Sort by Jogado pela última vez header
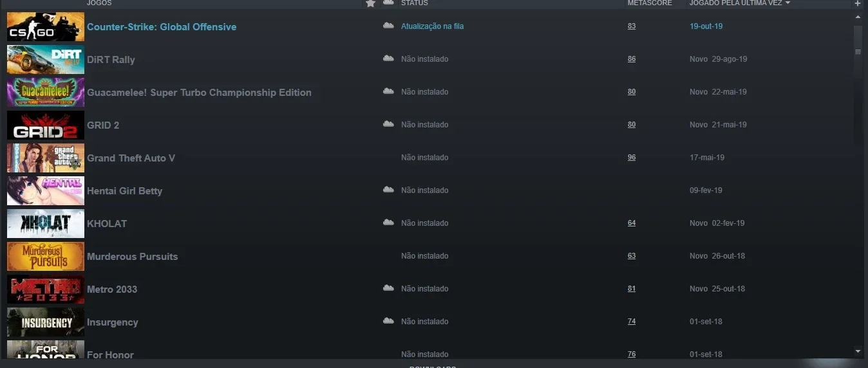Viewport: 868px width, 368px height. point(739,3)
